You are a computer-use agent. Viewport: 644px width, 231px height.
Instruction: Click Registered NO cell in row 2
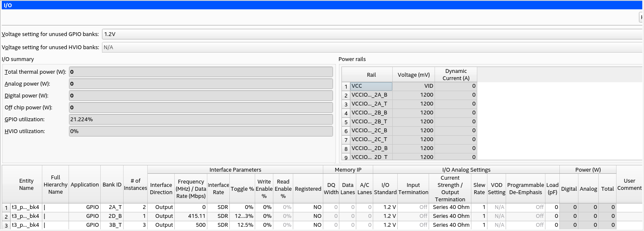click(x=308, y=216)
